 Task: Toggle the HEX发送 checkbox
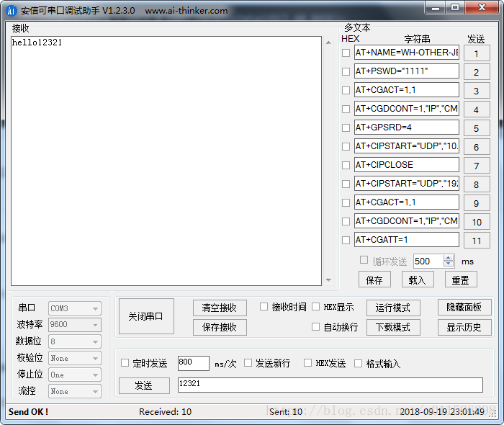coord(307,363)
